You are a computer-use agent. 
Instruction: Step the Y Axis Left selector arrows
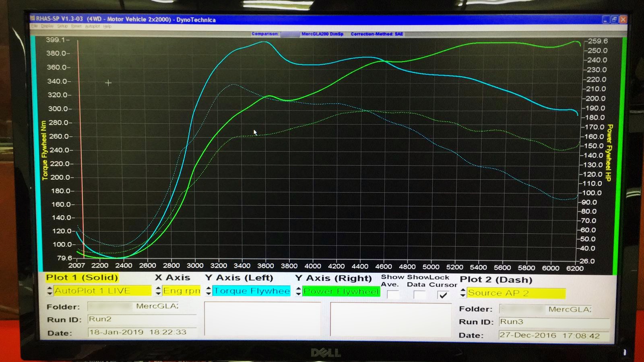pos(208,291)
